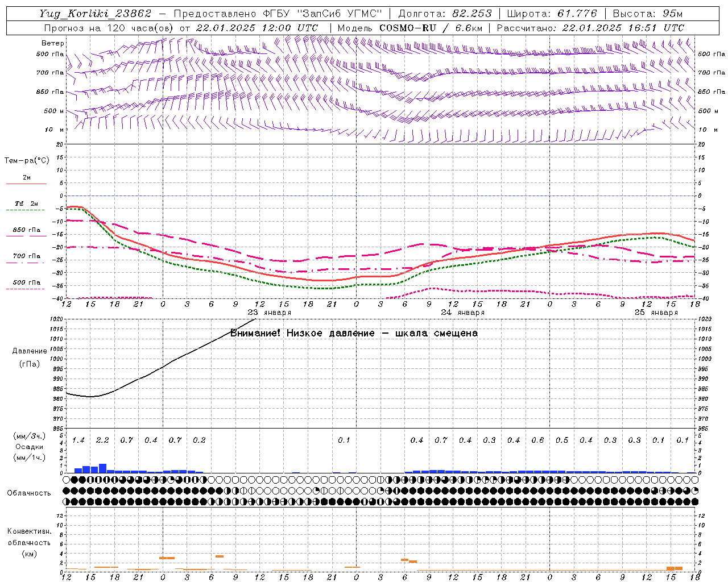Click the Модель COSMO-RU / 6.6км label
728x582 pixels.
410,28
